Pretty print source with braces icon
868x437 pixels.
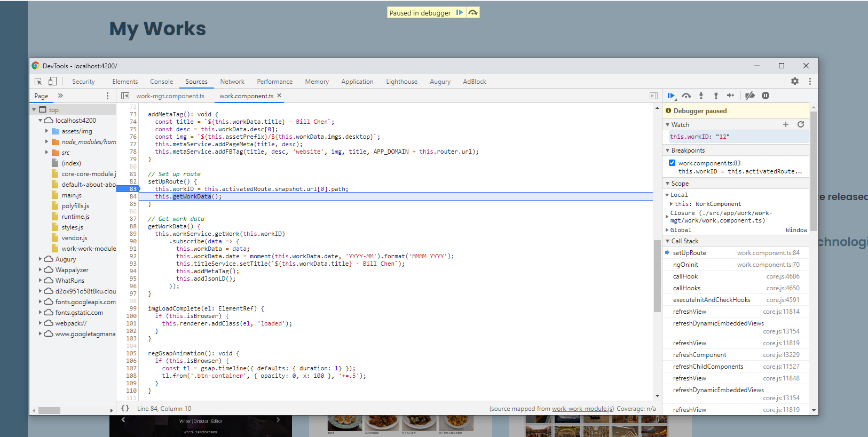[125, 408]
